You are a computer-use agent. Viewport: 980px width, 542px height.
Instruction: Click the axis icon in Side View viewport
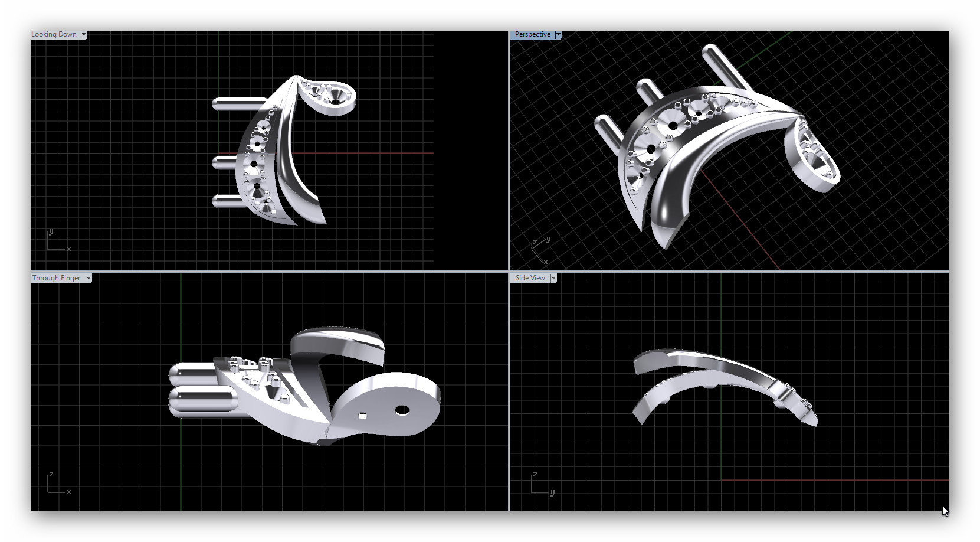543,484
